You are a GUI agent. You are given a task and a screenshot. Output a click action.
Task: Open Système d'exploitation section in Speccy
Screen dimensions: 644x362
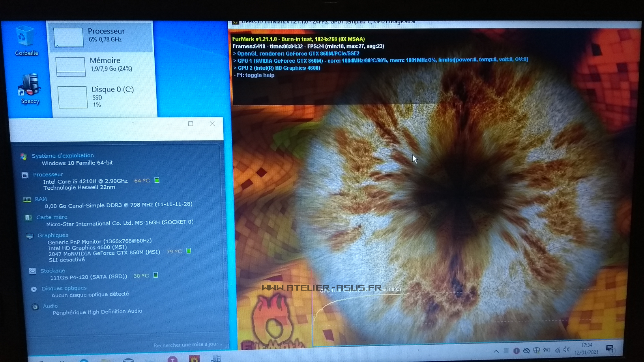63,155
